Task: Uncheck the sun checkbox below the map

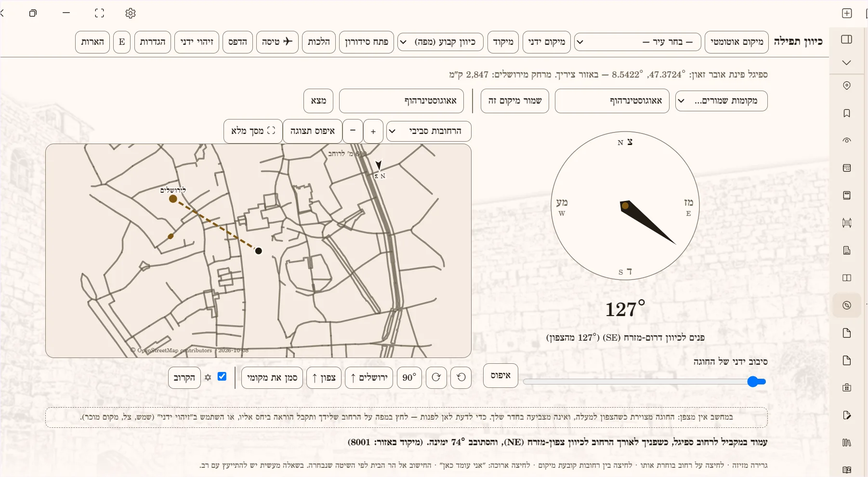Action: click(222, 376)
